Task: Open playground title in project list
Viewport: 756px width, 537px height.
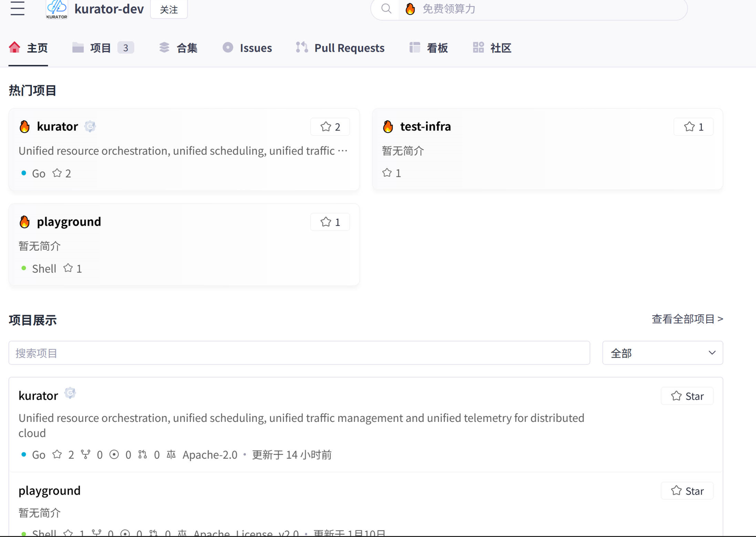Action: pos(49,491)
